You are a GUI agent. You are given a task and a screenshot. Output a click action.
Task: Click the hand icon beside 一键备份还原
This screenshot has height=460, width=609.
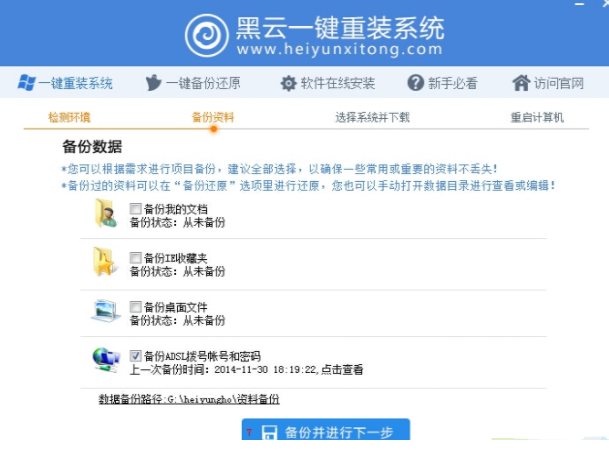tap(153, 82)
